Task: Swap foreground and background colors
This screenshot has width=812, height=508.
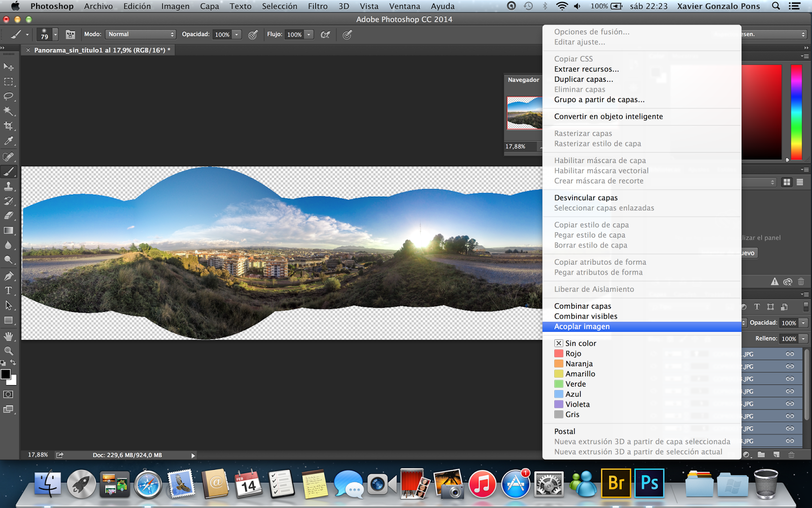Action: (13, 363)
